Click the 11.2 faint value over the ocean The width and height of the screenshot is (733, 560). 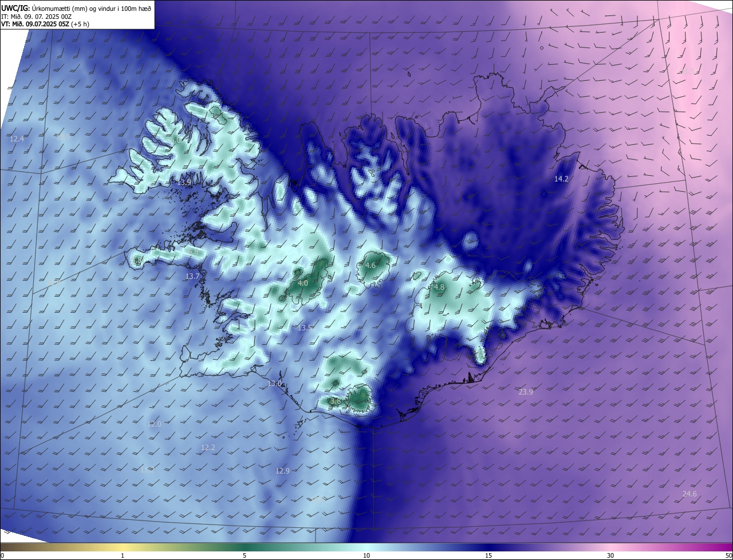[x=148, y=470]
